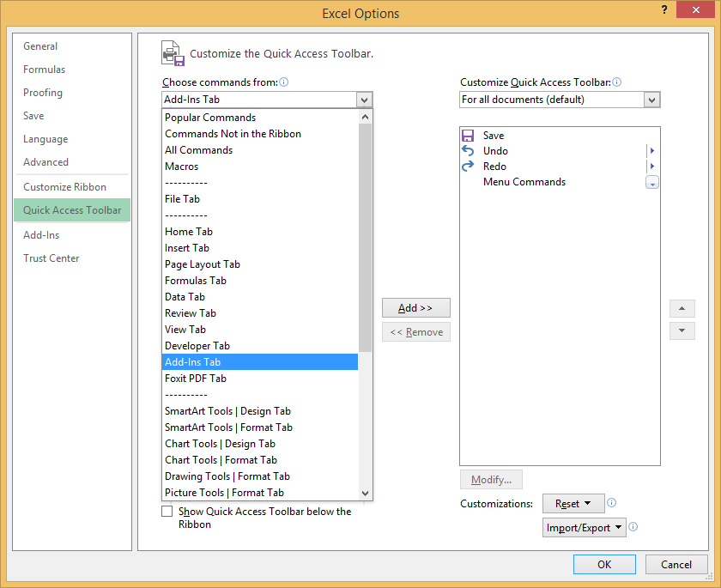The height and width of the screenshot is (588, 721).
Task: Open Advanced options category
Action: pos(72,162)
